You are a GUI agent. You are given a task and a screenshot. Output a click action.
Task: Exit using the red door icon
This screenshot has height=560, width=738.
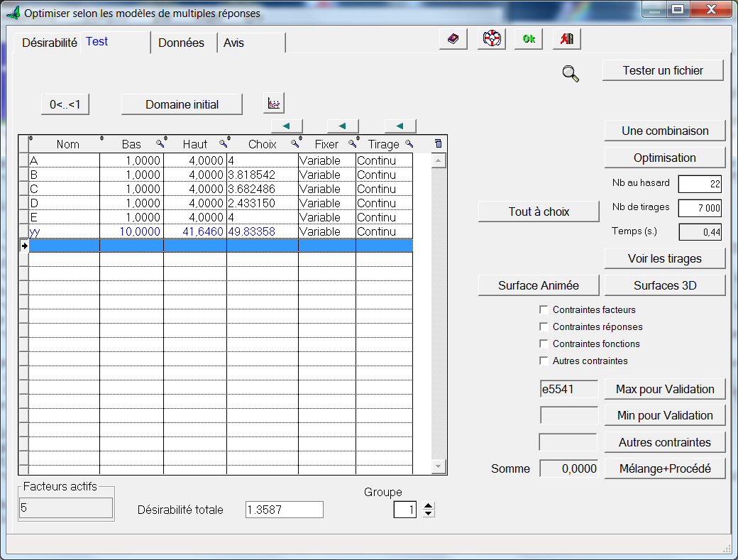point(566,38)
